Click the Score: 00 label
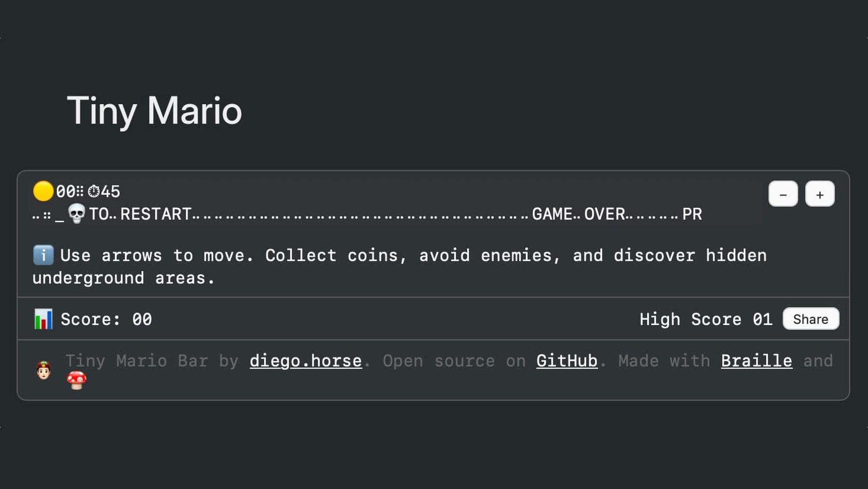The height and width of the screenshot is (489, 868). [x=106, y=319]
